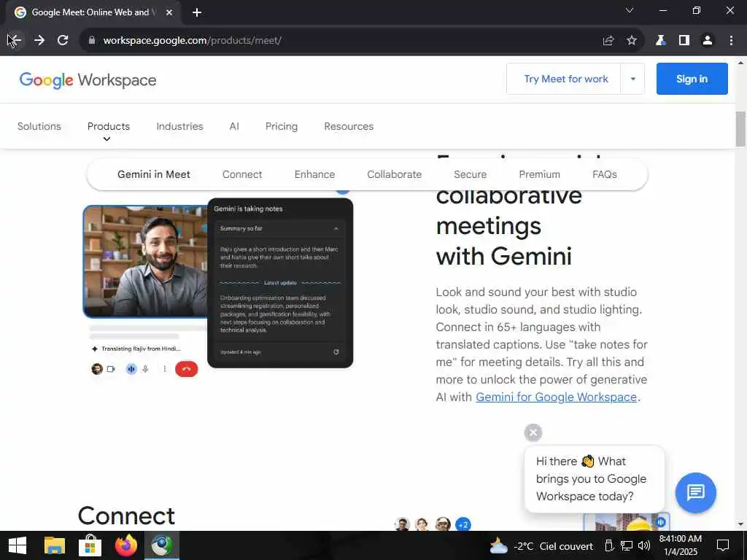Click the participant avatar in mock controls
Screen dimensions: 747x560
[97, 369]
